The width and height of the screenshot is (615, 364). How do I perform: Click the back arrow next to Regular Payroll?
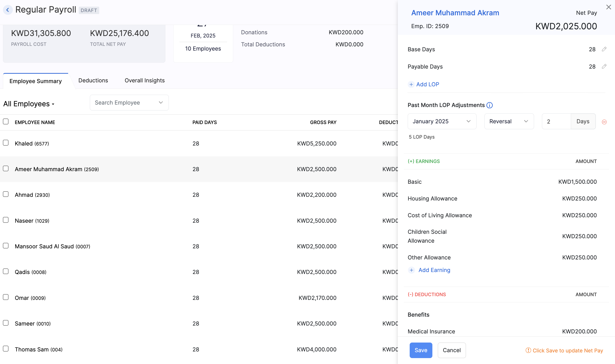pyautogui.click(x=8, y=10)
